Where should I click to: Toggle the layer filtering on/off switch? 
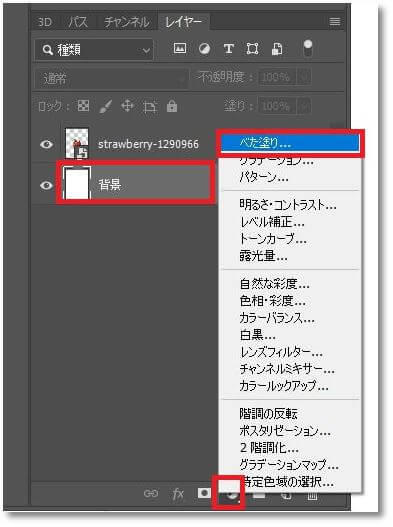308,49
